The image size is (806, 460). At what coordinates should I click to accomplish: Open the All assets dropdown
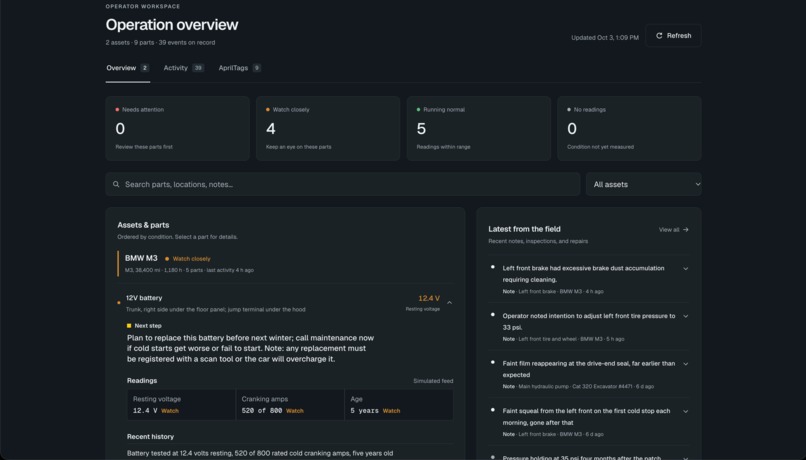point(644,185)
